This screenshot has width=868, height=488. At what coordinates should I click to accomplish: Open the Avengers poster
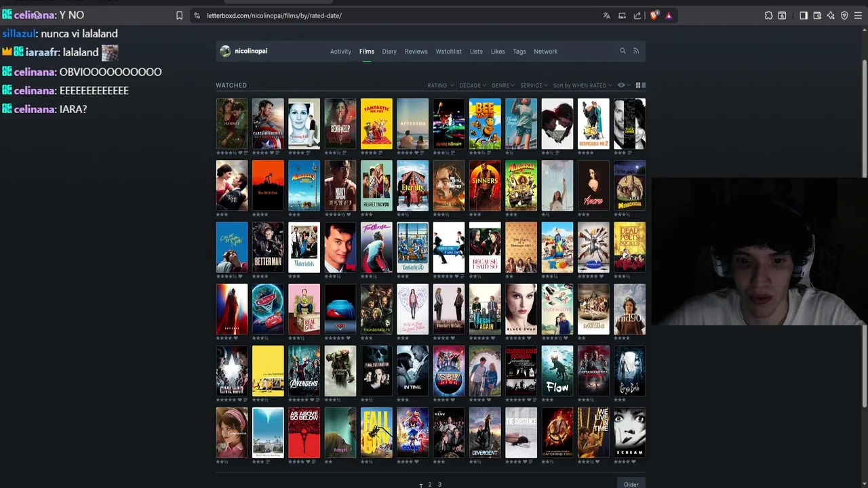pyautogui.click(x=304, y=371)
